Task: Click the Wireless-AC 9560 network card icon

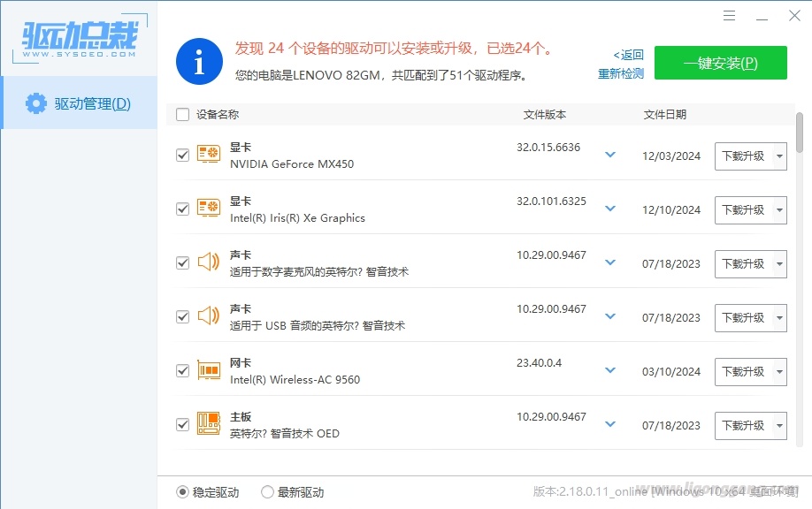Action: (x=209, y=370)
